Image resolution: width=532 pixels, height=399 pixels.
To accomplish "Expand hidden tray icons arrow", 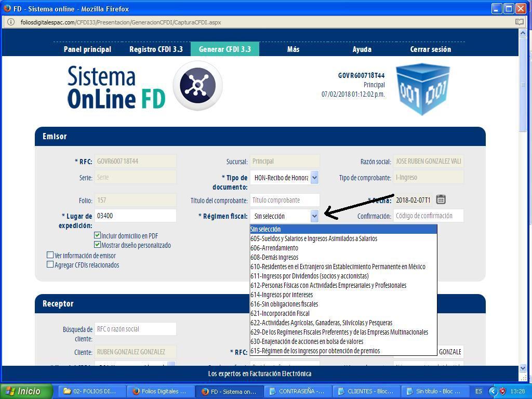I will pyautogui.click(x=493, y=391).
